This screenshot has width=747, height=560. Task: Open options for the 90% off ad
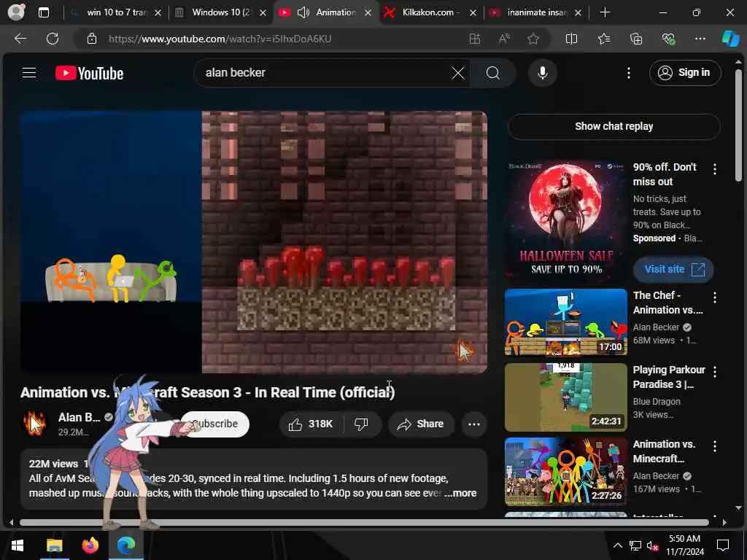click(715, 169)
